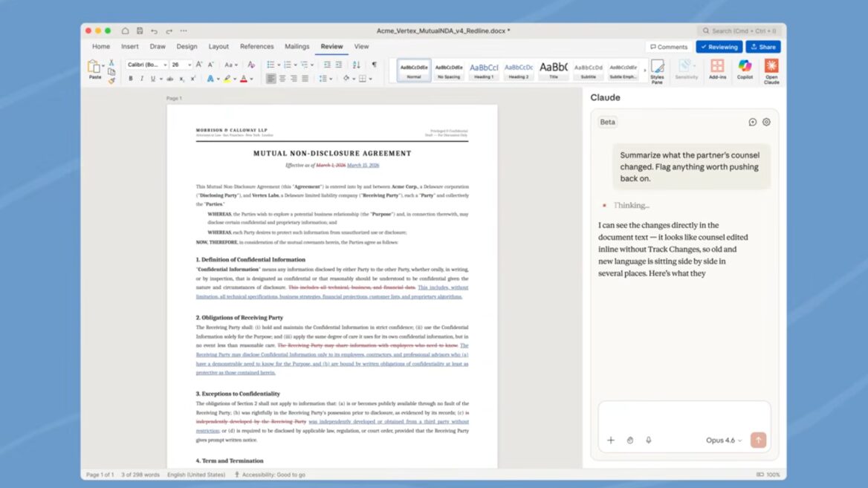
Task: Open the References ribbon tab
Action: click(256, 46)
